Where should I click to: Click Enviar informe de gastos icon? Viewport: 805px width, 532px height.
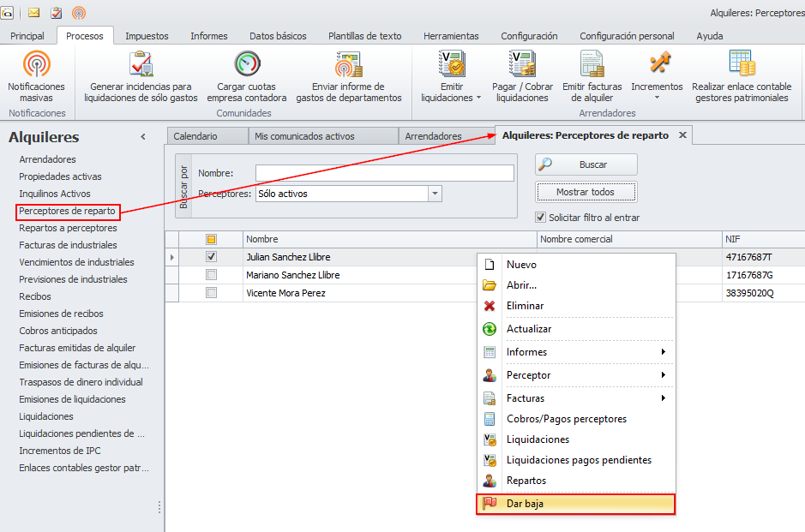pyautogui.click(x=348, y=65)
